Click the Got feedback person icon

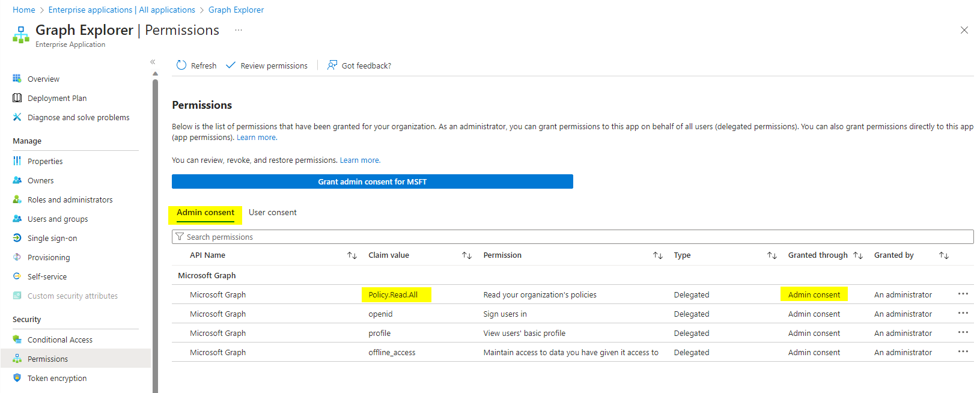click(332, 65)
